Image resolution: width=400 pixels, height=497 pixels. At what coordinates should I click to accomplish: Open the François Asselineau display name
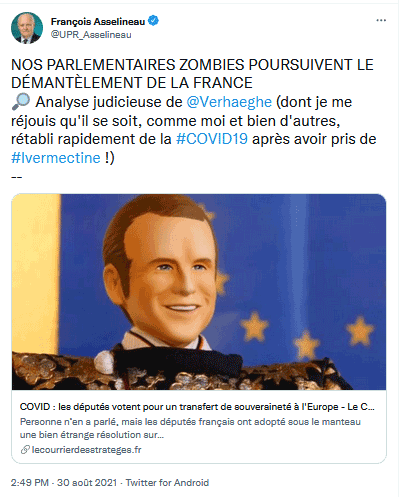pos(98,21)
